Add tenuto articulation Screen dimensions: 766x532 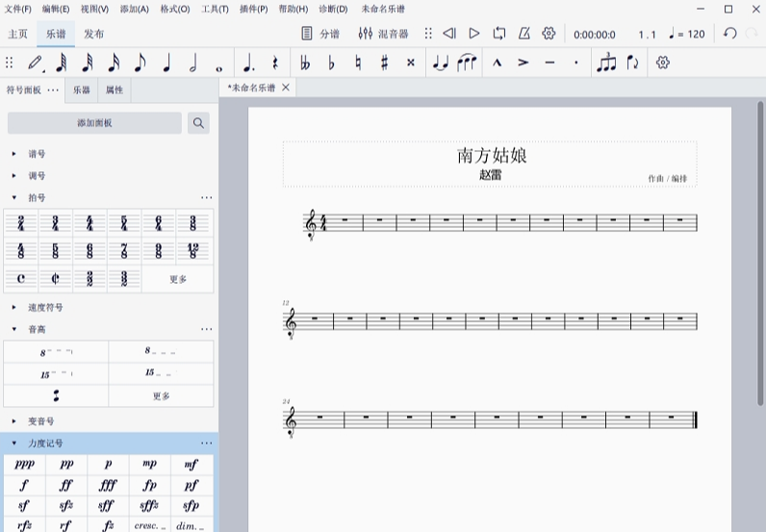549,63
